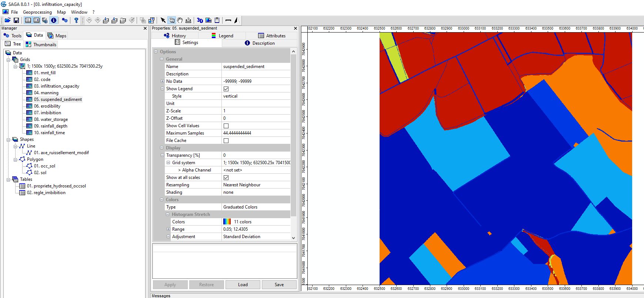Toggle the File Cache checkbox
This screenshot has width=644, height=298.
coord(226,140)
